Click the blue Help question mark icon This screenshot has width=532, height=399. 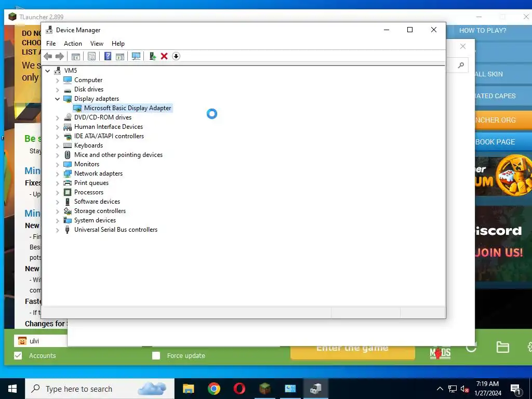(108, 56)
